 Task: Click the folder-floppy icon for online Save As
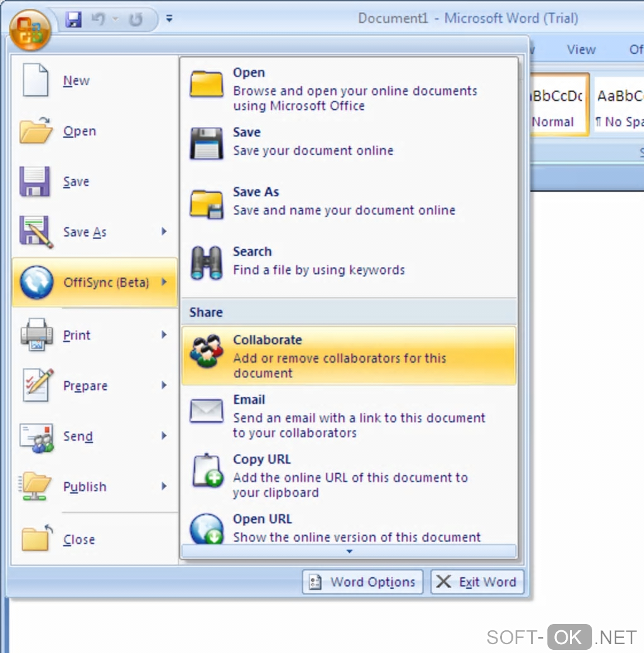point(206,204)
